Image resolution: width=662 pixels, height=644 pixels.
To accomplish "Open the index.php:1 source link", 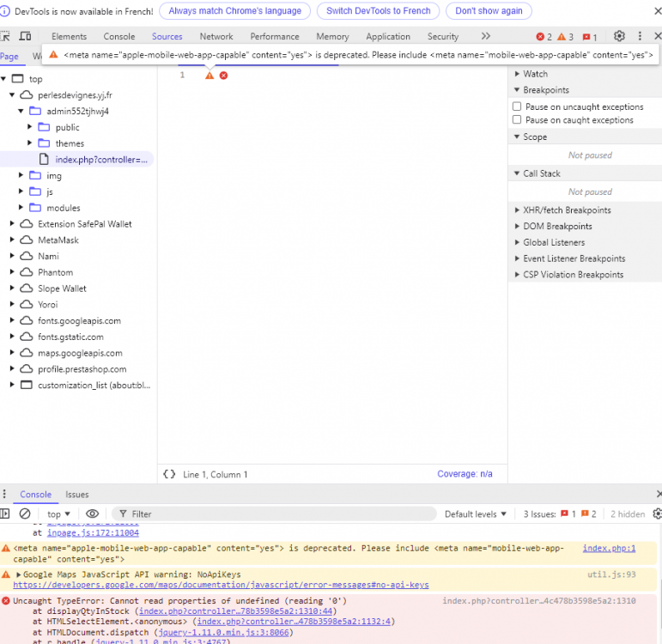I will [x=609, y=548].
